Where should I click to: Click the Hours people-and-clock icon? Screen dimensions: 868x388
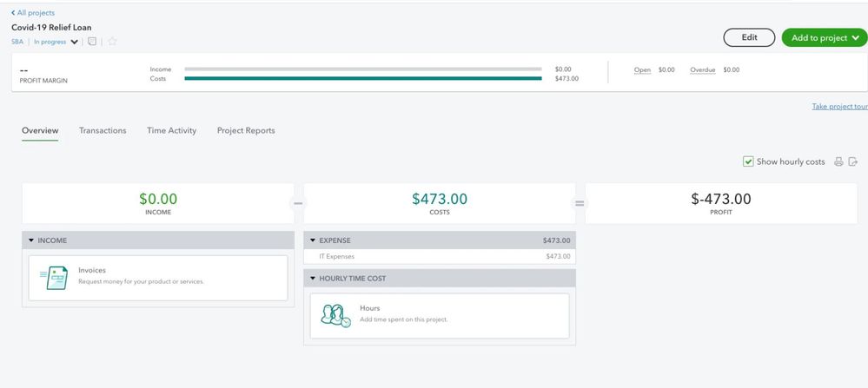pyautogui.click(x=335, y=315)
